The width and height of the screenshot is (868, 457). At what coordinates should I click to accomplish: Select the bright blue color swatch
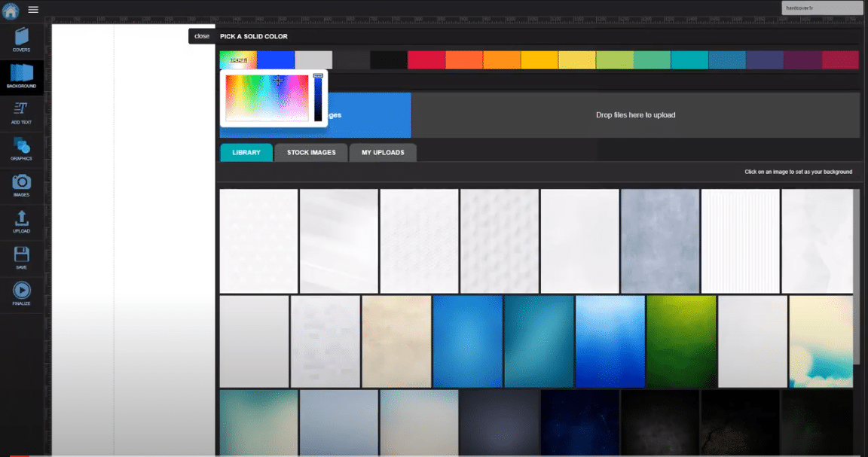pyautogui.click(x=276, y=60)
